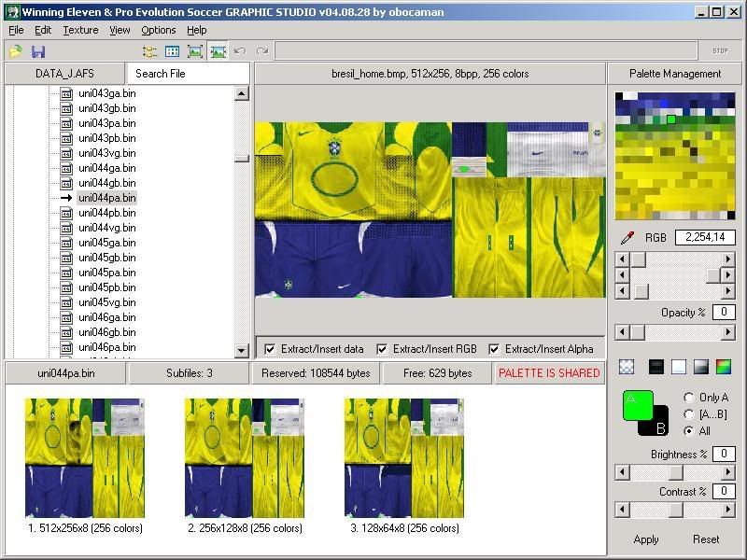This screenshot has height=560, width=747.
Task: Select the Only A radio button
Action: 688,398
